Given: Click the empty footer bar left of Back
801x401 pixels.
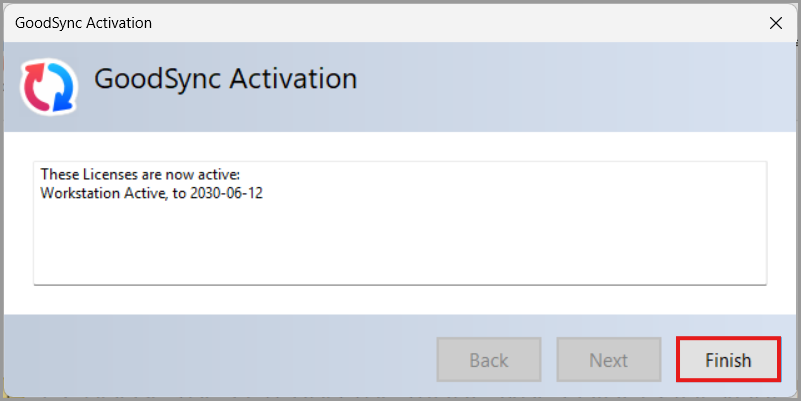Looking at the screenshot, I should tap(220, 359).
